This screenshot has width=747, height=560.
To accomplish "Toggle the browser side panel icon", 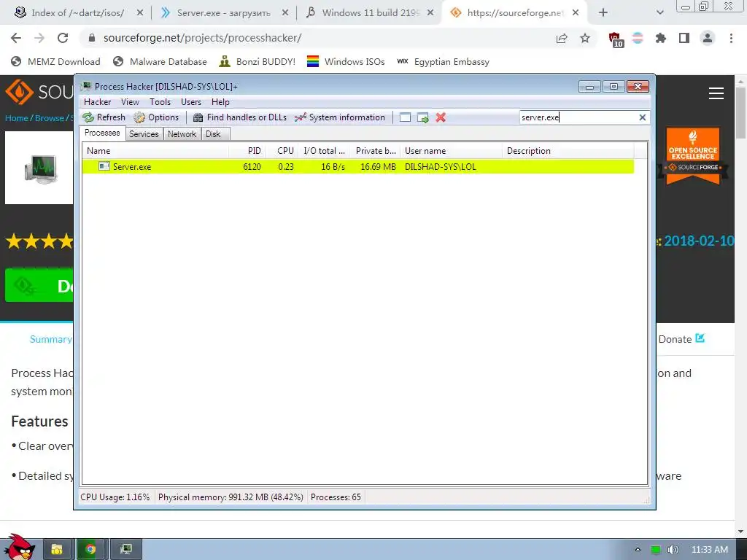I will coord(684,38).
